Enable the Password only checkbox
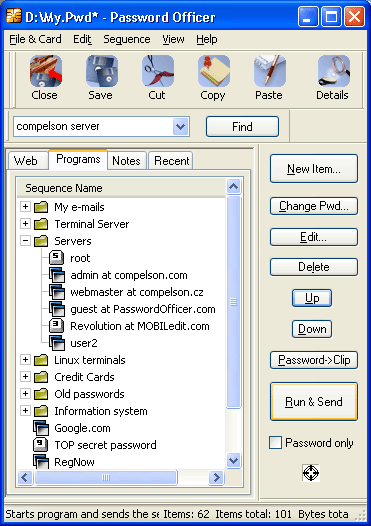 275,442
